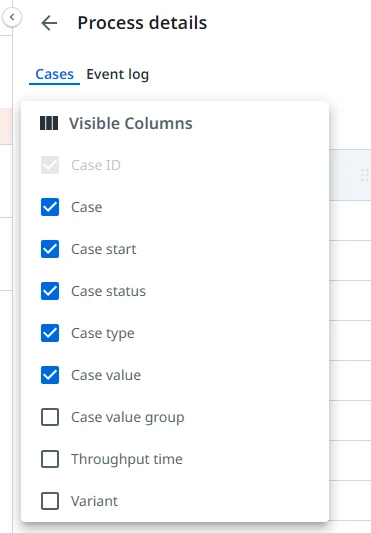
Task: Click the column drag handle dots
Action: tap(365, 175)
